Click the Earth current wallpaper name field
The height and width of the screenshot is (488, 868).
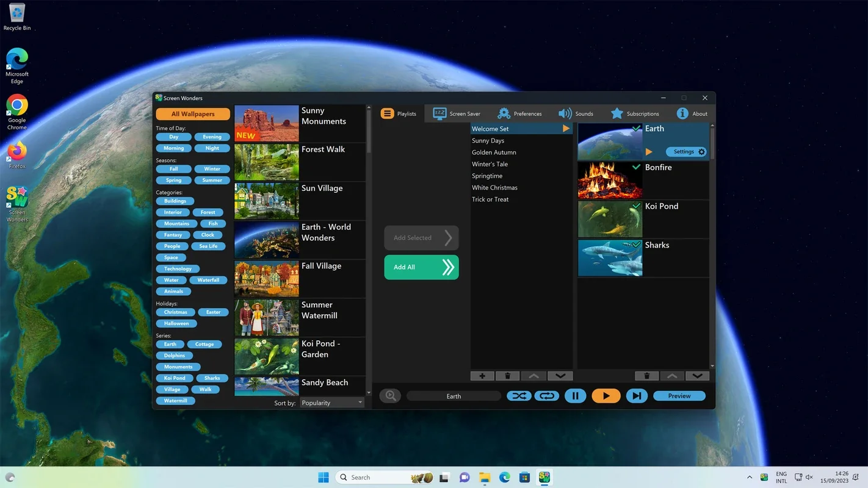(x=454, y=396)
